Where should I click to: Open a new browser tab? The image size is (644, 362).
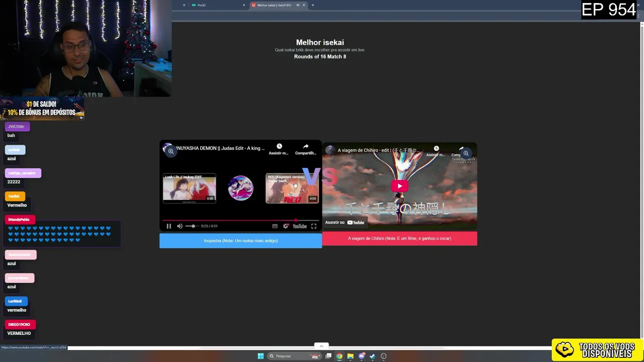(312, 5)
